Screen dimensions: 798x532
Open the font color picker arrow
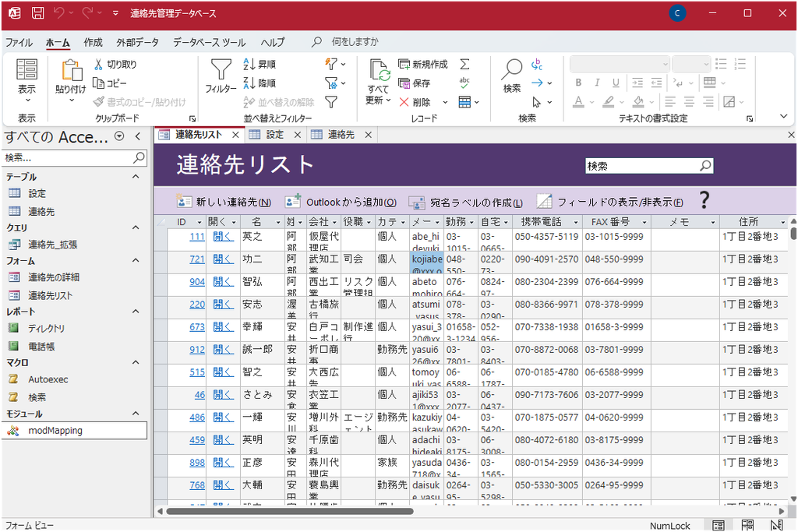(591, 102)
